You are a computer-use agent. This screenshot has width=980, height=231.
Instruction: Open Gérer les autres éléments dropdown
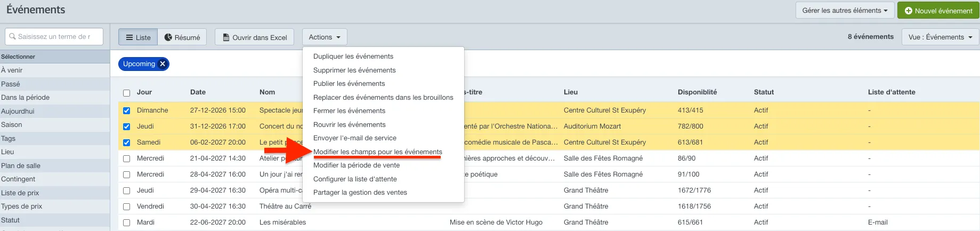(845, 10)
